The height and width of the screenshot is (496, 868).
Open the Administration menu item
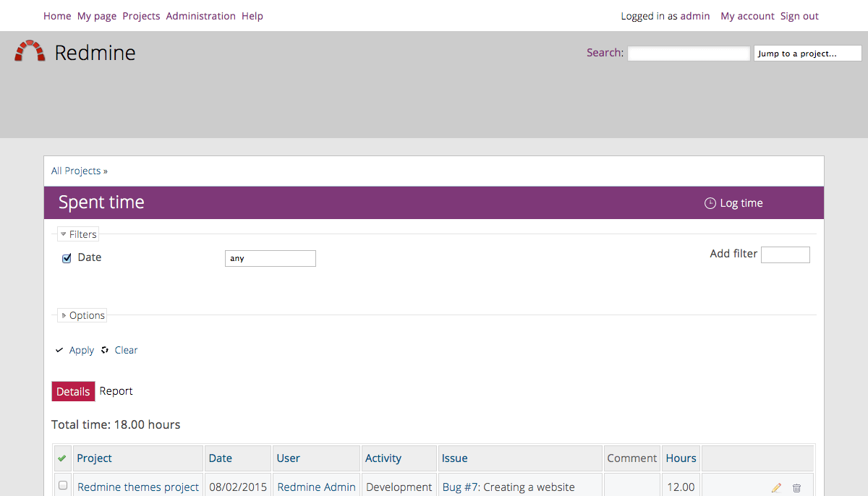[201, 16]
